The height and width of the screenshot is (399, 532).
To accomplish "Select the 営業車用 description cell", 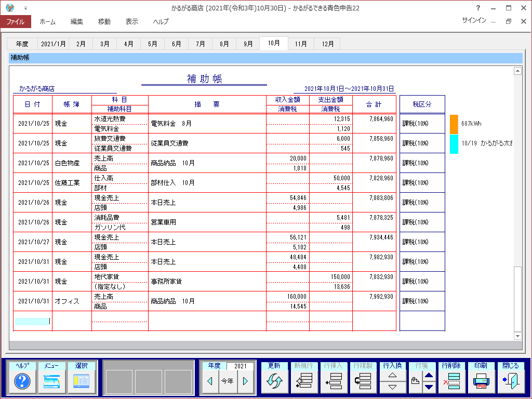I will 207,222.
